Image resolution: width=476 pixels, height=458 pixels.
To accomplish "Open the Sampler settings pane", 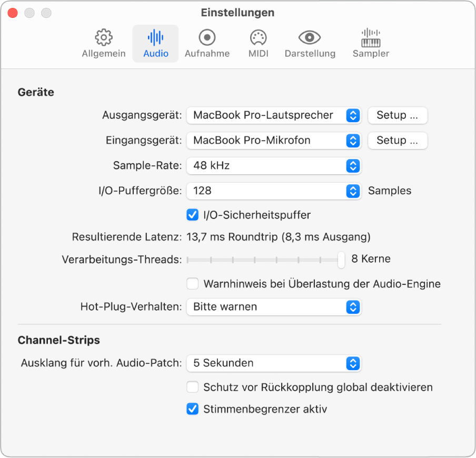I will click(x=370, y=43).
